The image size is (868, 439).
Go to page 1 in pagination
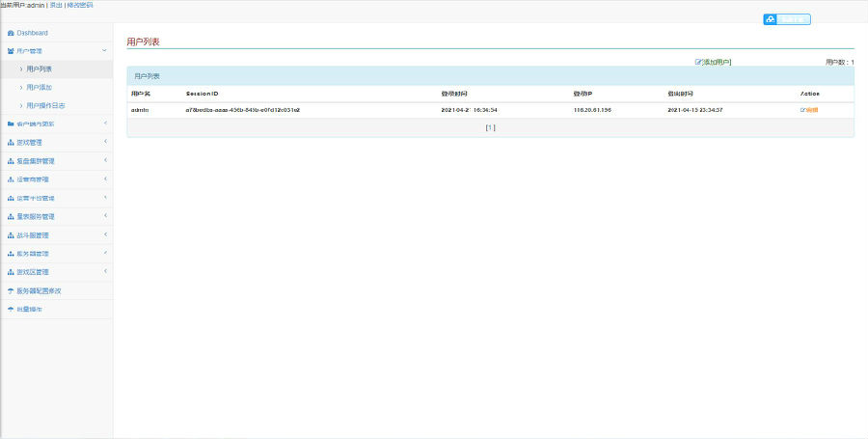[490, 127]
